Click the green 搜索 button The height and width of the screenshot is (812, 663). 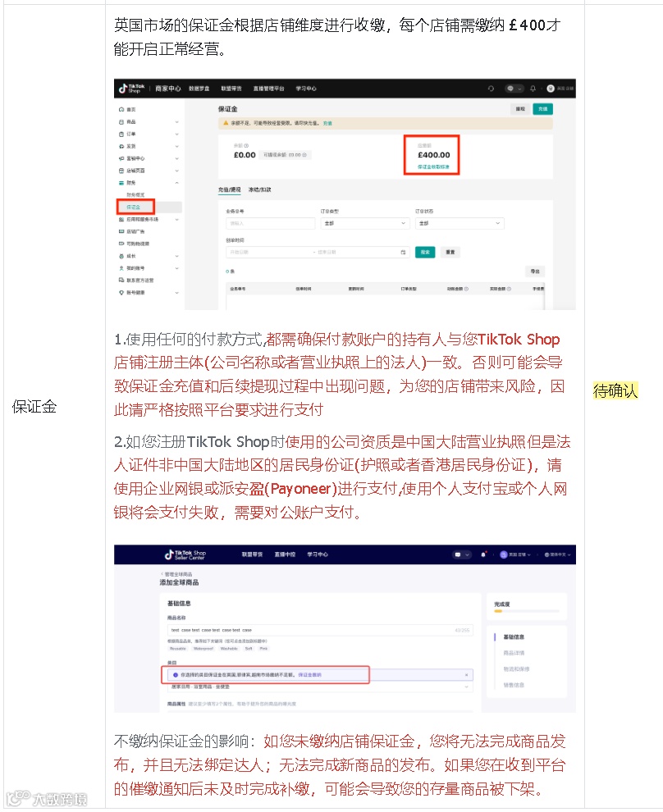425,252
